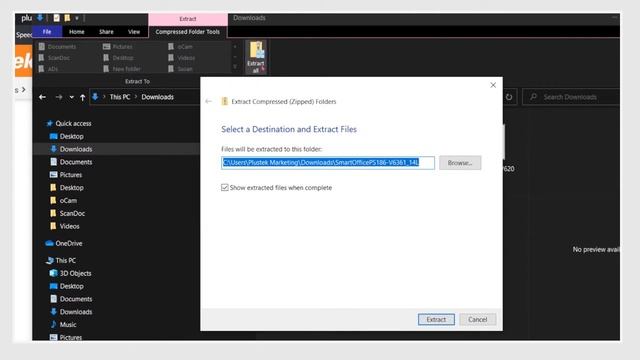640x360 pixels.
Task: Click This PC in the address bar
Action: pyautogui.click(x=120, y=97)
